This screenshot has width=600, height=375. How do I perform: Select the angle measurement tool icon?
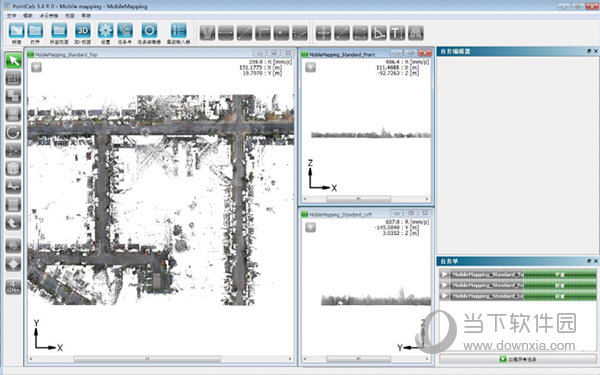[379, 33]
